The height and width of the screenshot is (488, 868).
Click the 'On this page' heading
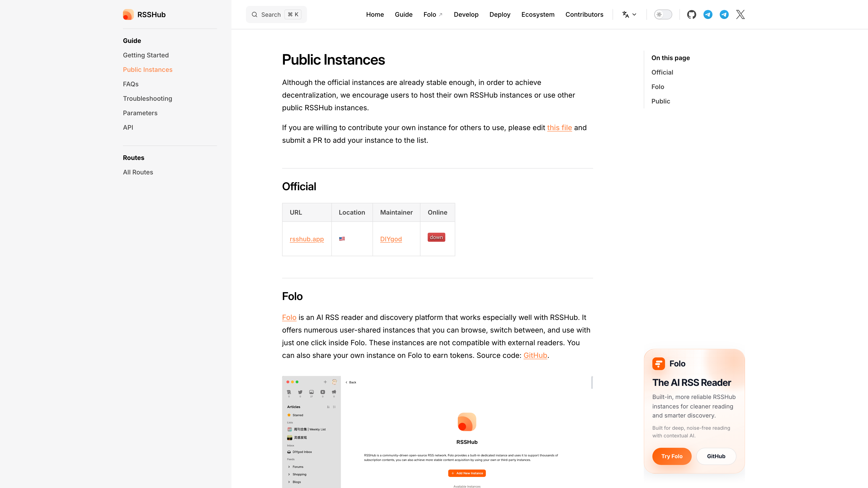(x=670, y=58)
